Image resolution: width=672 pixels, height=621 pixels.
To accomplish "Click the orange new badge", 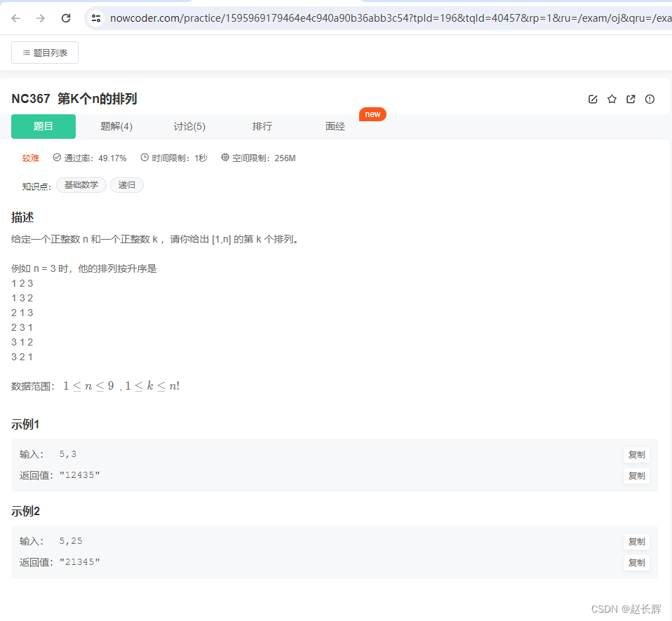I will point(372,114).
